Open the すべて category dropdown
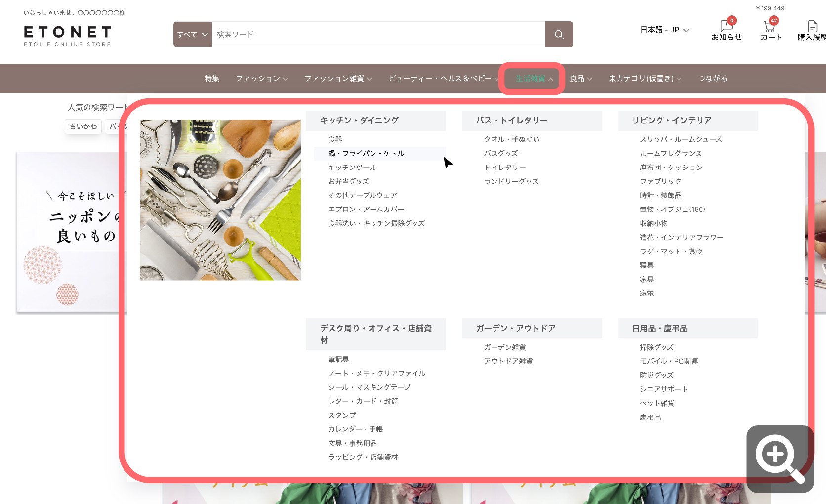 pos(193,34)
